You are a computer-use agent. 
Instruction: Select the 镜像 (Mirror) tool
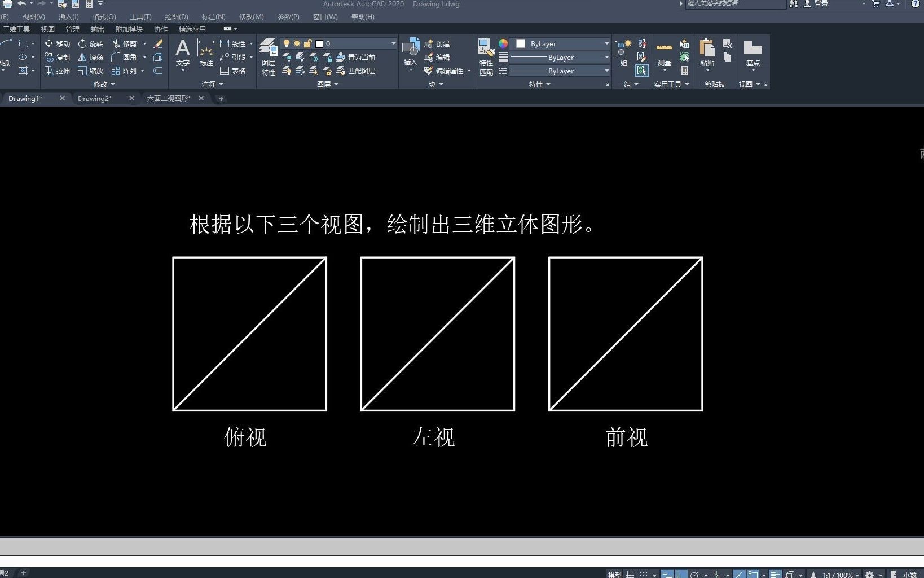point(91,57)
